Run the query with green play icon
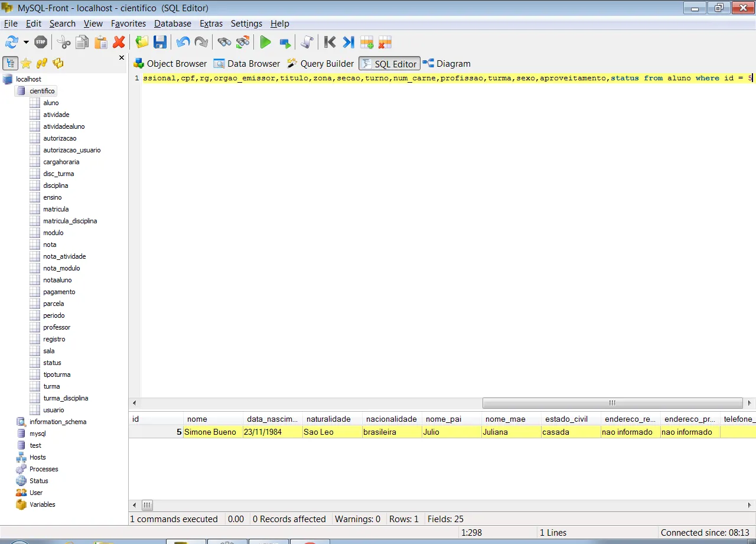The width and height of the screenshot is (756, 544). click(265, 42)
